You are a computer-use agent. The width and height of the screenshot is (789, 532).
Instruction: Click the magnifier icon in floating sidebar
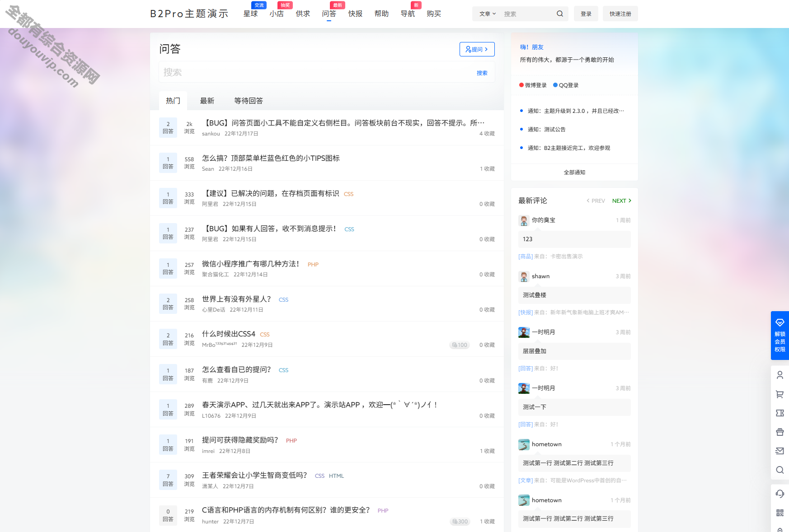[780, 470]
